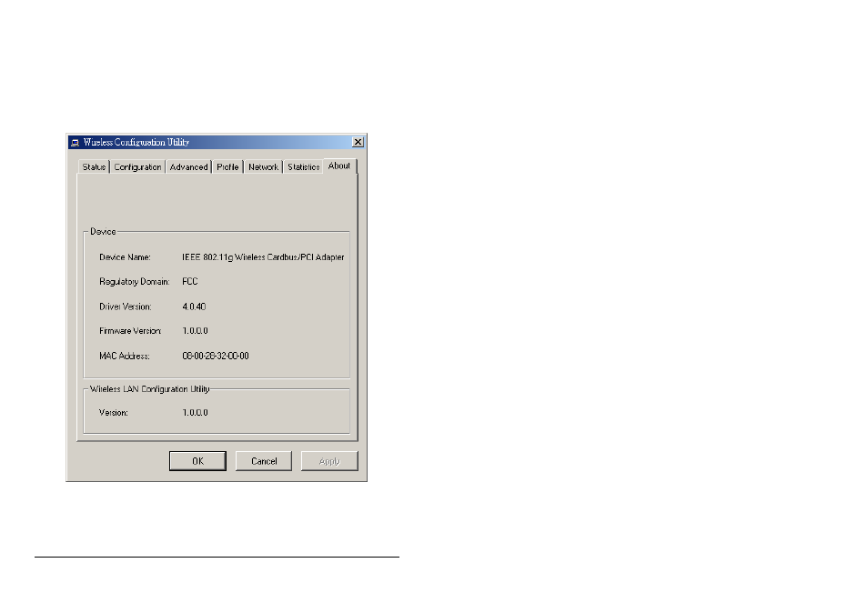Click the Wireless Configuration Utility title text
This screenshot has height=613, width=868.
tap(136, 142)
